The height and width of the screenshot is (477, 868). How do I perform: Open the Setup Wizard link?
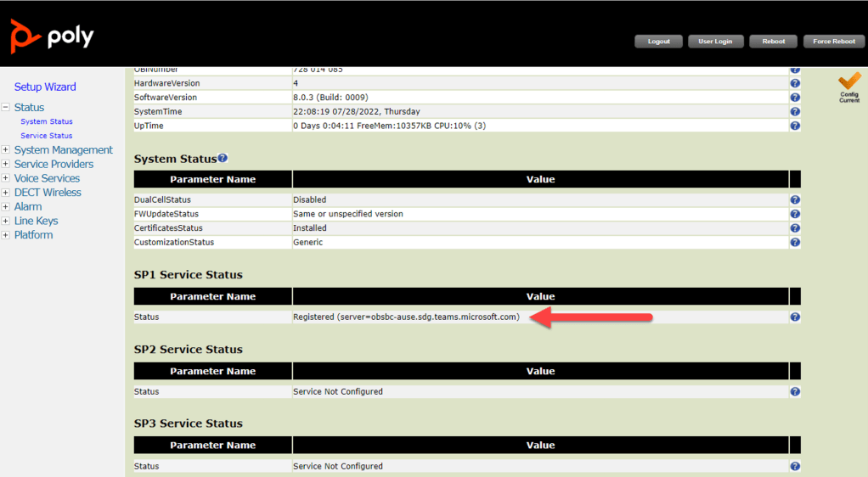pyautogui.click(x=45, y=87)
